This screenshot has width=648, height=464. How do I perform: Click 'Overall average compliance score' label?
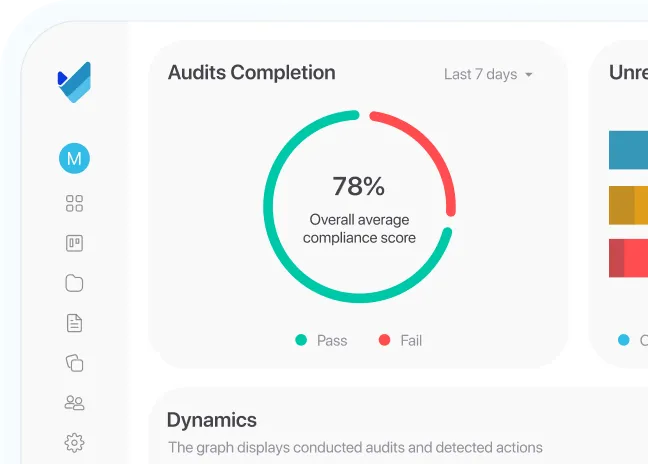pos(359,229)
